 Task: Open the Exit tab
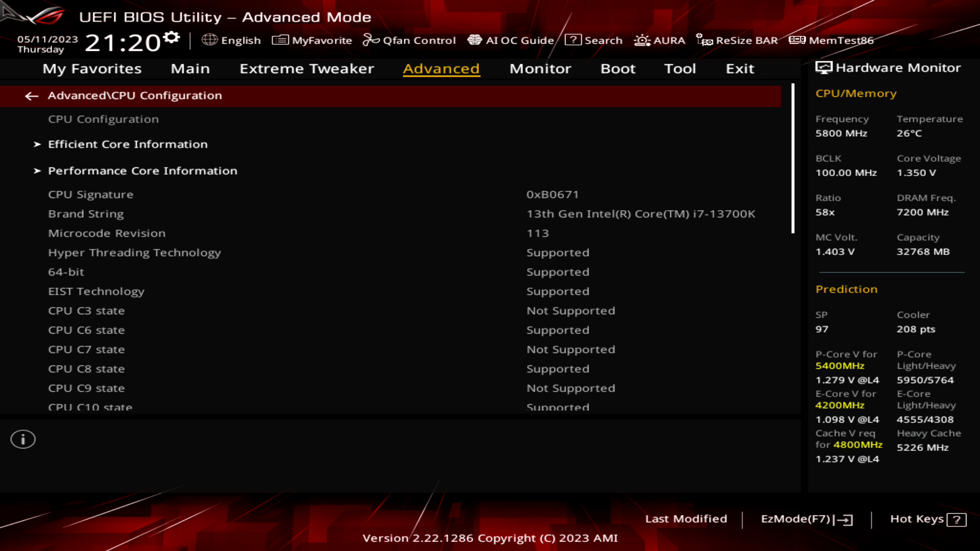pos(740,69)
